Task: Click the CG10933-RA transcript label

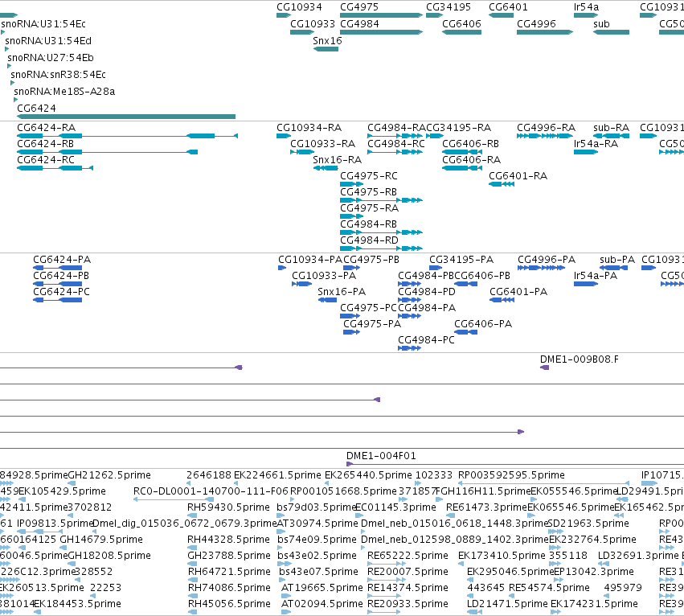Action: click(x=323, y=144)
